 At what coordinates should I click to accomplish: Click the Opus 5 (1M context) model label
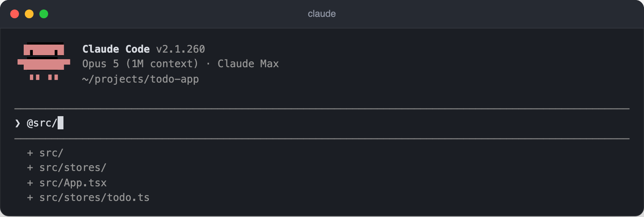[140, 64]
